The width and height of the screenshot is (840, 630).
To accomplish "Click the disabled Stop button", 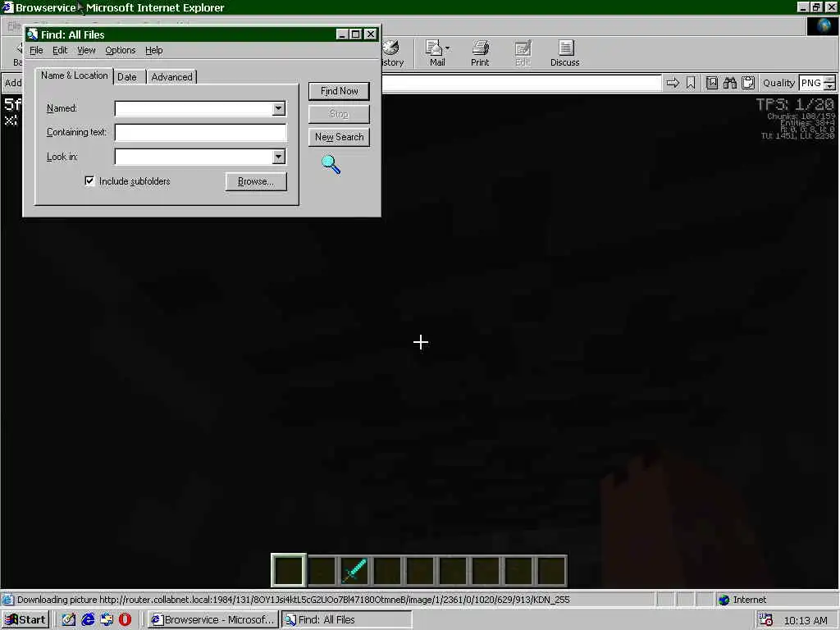I will pos(339,114).
